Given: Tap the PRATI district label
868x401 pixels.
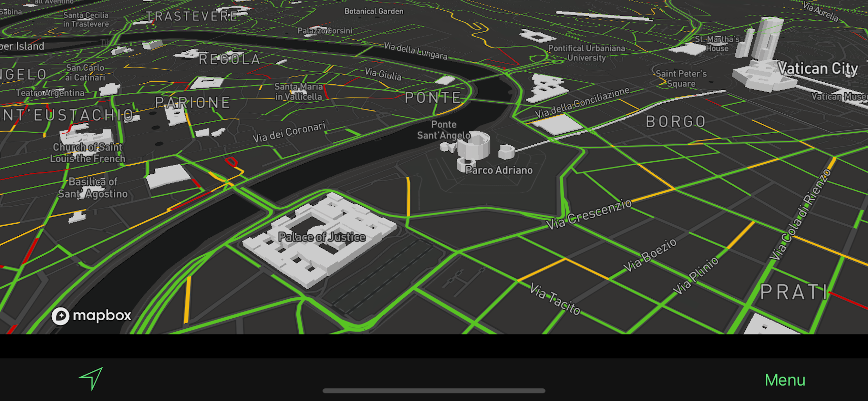Looking at the screenshot, I should coord(793,292).
